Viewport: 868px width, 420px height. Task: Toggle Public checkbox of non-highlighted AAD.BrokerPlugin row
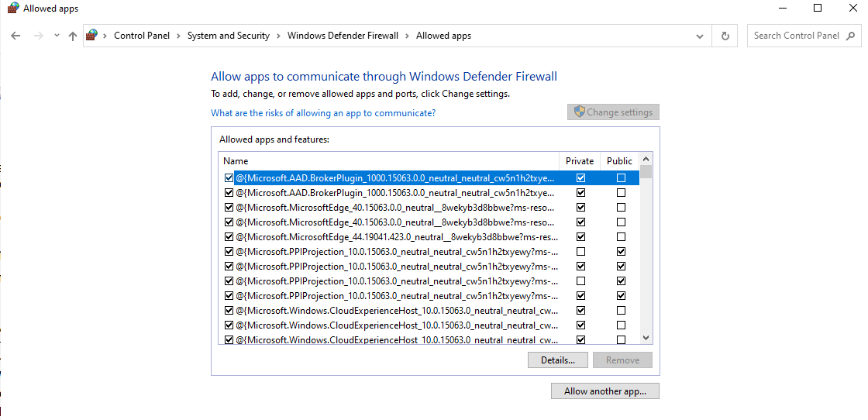[x=621, y=193]
